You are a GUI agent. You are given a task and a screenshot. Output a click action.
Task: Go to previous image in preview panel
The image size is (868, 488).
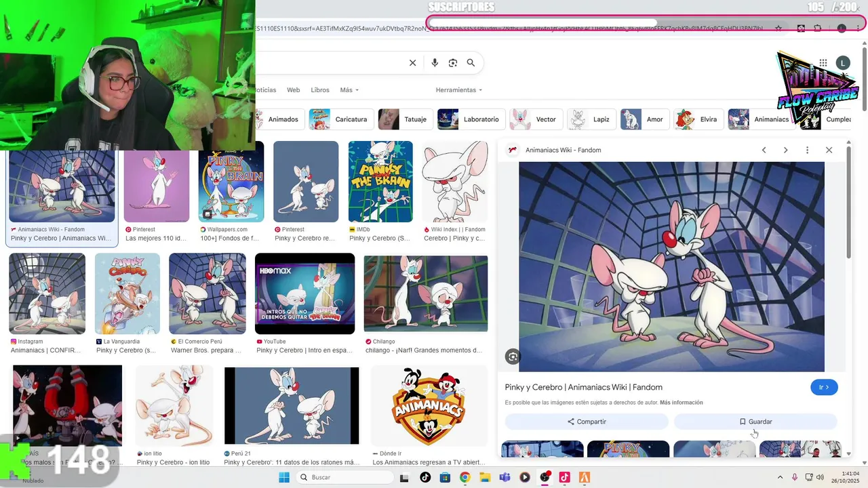pyautogui.click(x=764, y=150)
